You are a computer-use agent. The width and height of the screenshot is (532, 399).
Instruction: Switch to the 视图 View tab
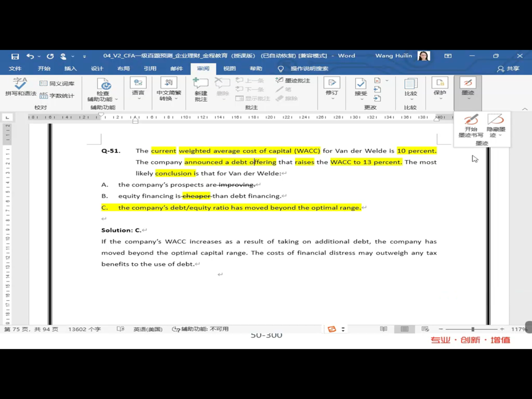click(x=229, y=69)
